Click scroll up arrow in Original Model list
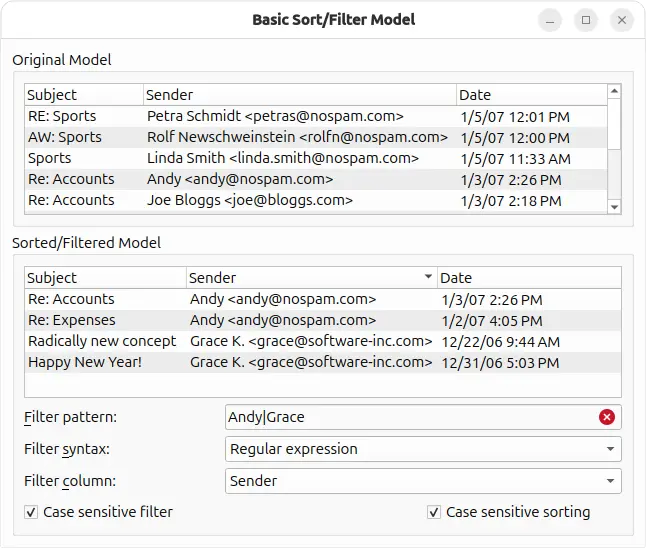Viewport: 646px width, 548px height. (614, 92)
